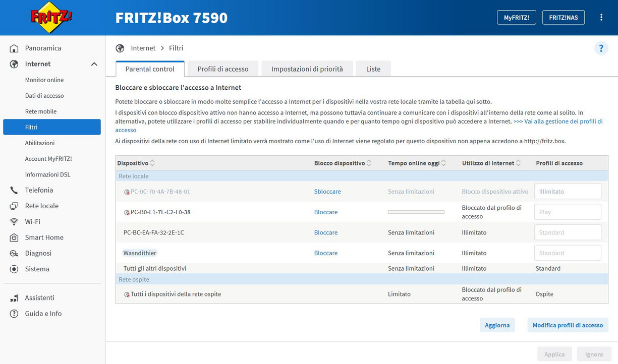Viewport: 618px width, 364px height.
Task: Open the three-dot options menu
Action: tap(601, 17)
